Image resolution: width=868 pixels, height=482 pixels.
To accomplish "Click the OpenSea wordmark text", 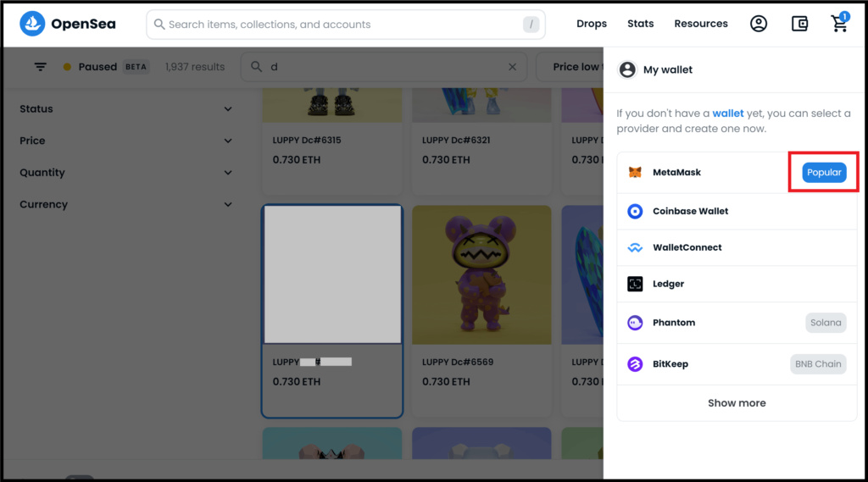I will click(84, 24).
